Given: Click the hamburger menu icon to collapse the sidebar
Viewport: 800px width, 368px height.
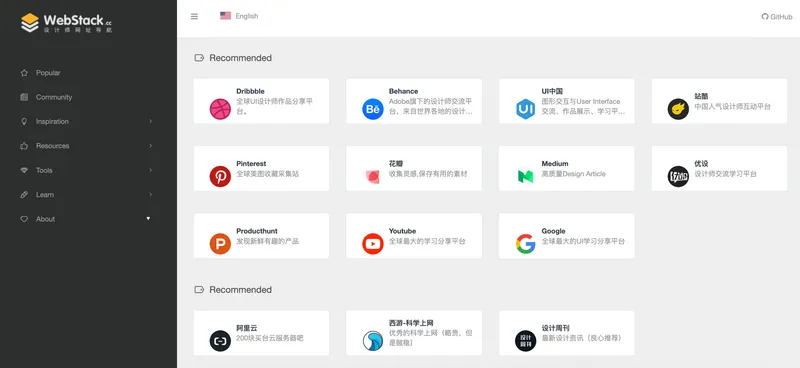Looking at the screenshot, I should click(194, 16).
